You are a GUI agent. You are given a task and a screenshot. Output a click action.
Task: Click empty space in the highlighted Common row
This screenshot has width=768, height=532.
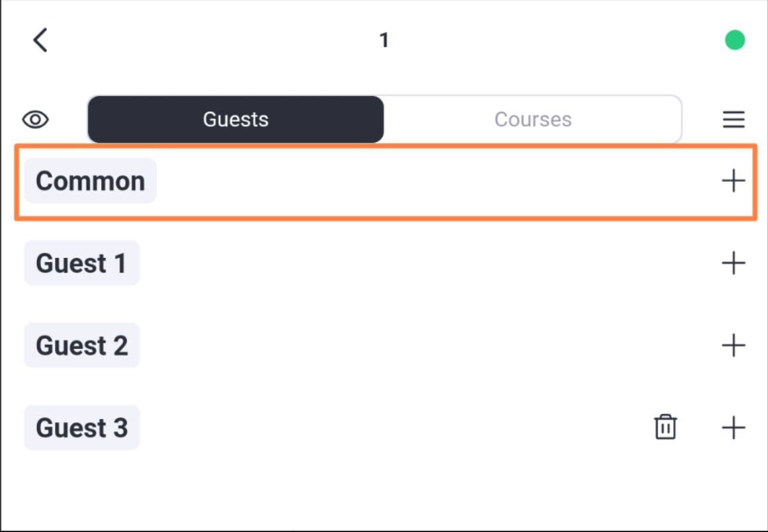click(436, 181)
